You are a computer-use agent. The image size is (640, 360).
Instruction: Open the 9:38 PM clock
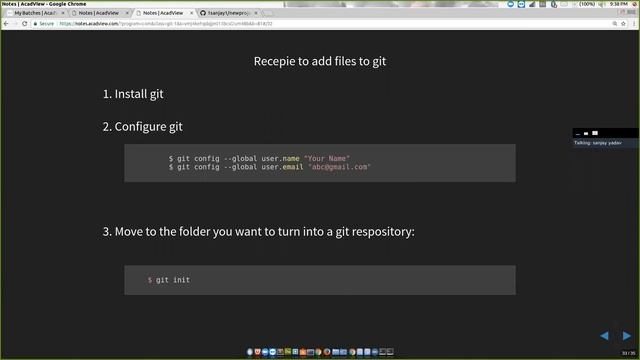tap(619, 4)
